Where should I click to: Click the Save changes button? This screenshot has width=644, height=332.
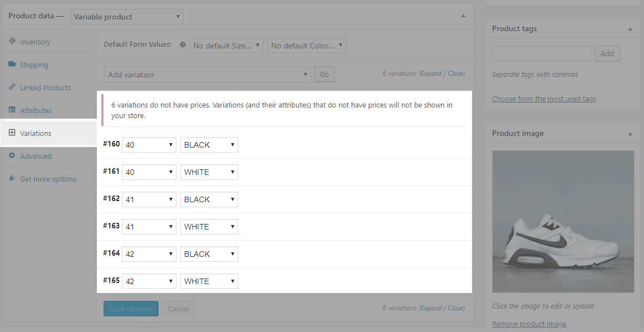131,309
